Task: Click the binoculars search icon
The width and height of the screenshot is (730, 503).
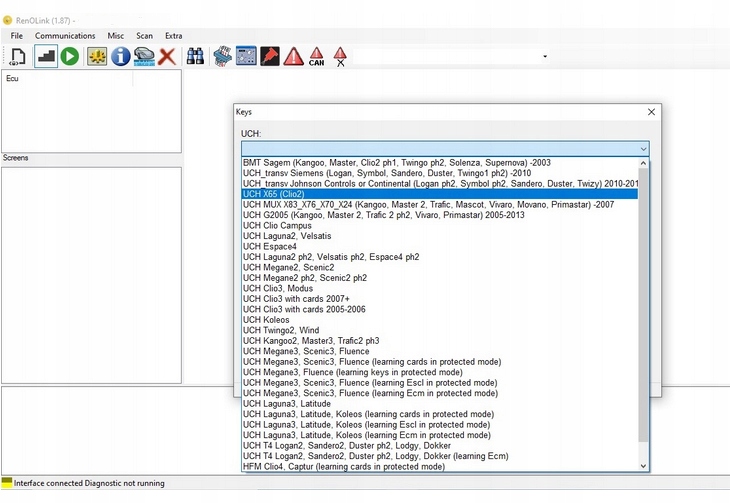Action: pos(196,57)
